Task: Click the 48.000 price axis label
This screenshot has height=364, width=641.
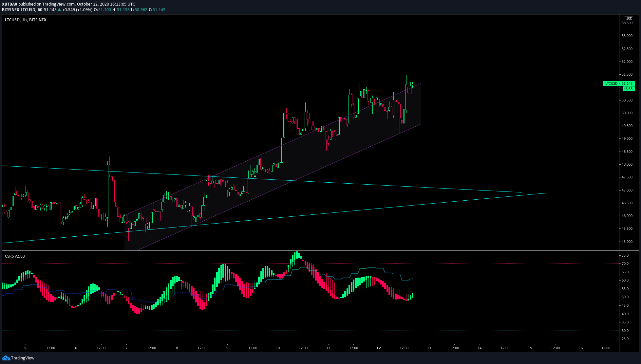Action: [x=627, y=164]
